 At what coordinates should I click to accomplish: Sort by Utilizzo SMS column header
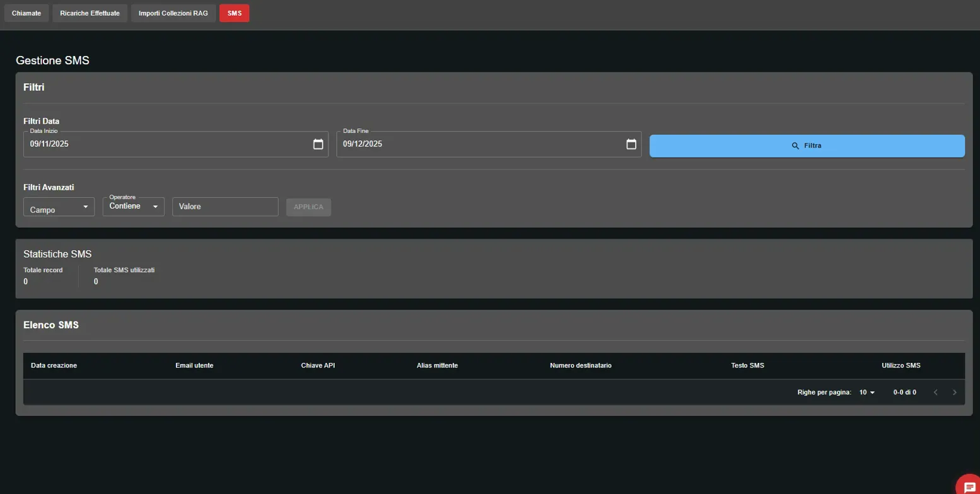coord(901,365)
